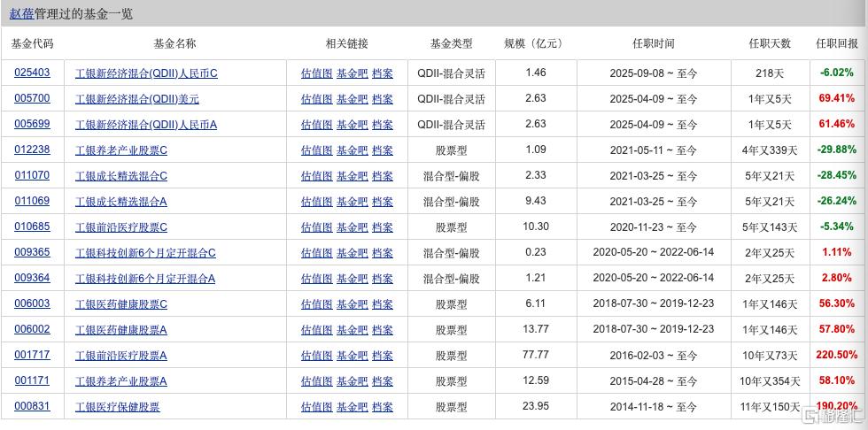The width and height of the screenshot is (868, 430).
Task: Open 基金吧 for fund 005699
Action: click(x=353, y=125)
